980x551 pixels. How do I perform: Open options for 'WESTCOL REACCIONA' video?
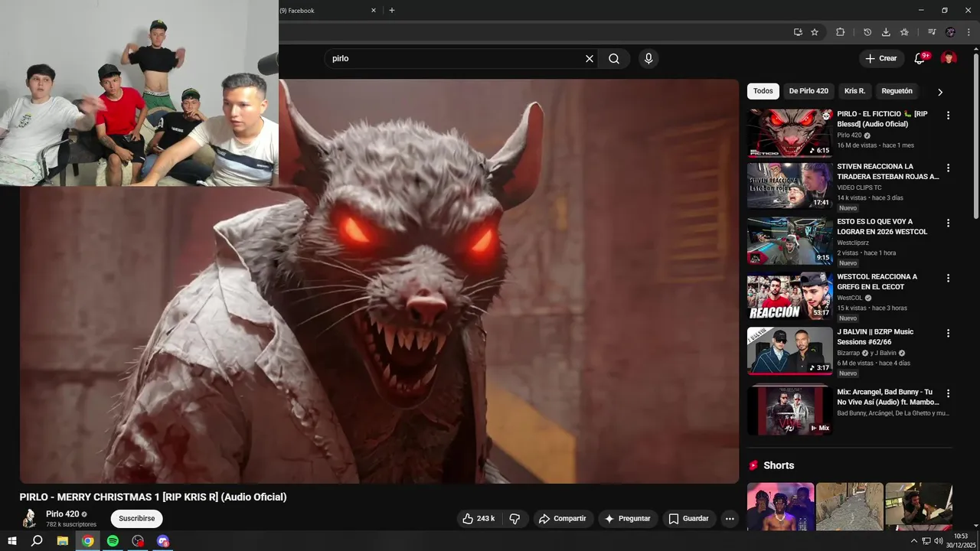pos(948,279)
